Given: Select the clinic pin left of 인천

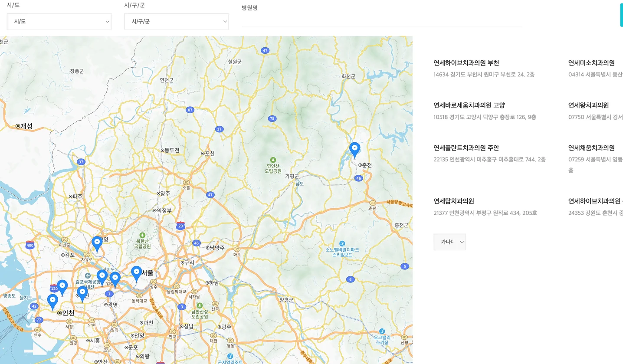Looking at the screenshot, I should (52, 302).
